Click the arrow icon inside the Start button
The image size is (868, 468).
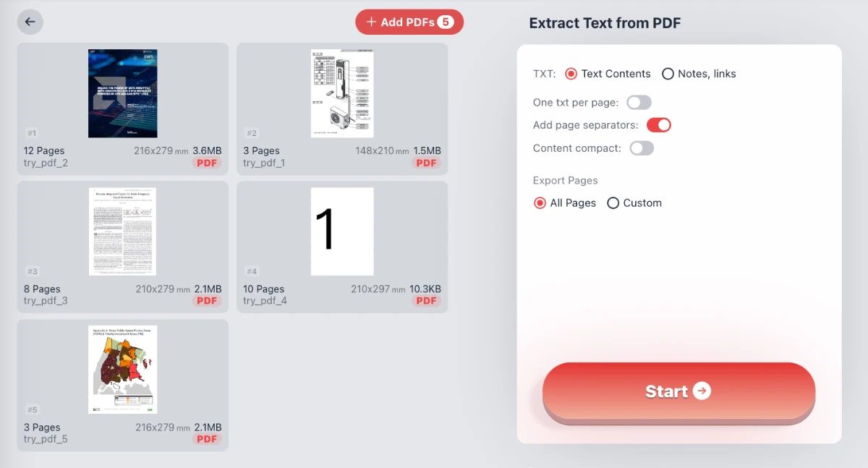tap(701, 391)
